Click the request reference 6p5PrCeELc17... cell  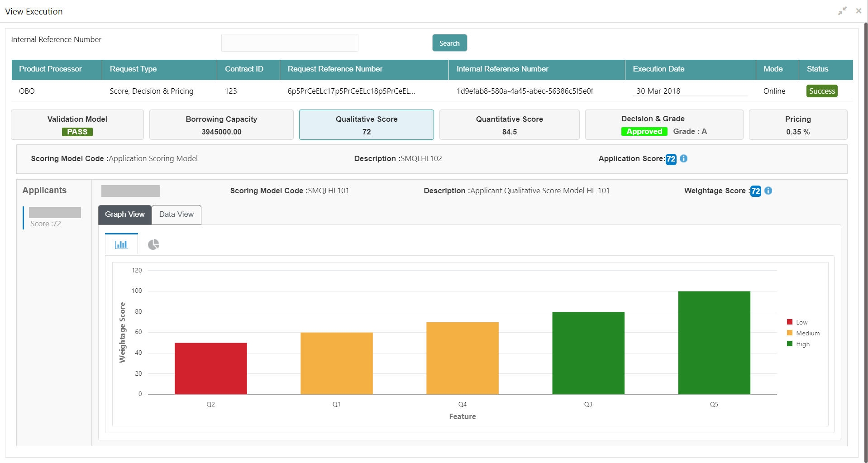pos(351,91)
